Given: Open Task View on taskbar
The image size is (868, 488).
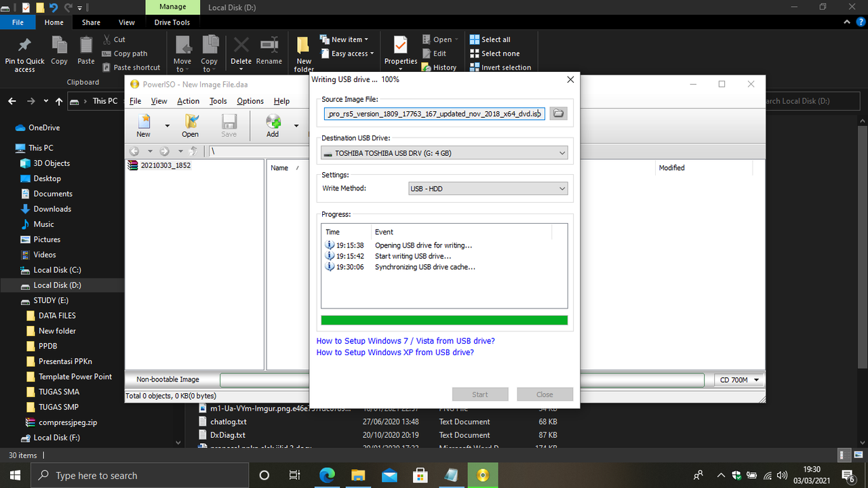Looking at the screenshot, I should (x=294, y=475).
